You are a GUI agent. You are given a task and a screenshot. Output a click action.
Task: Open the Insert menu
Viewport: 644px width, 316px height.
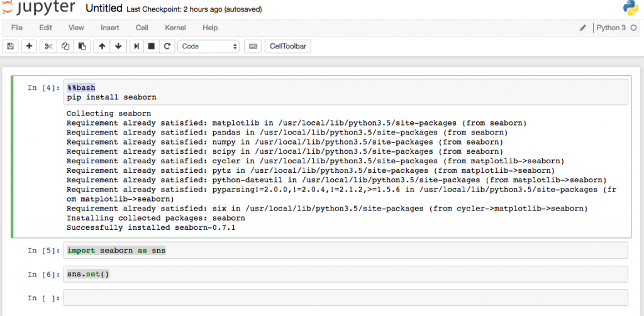[110, 28]
